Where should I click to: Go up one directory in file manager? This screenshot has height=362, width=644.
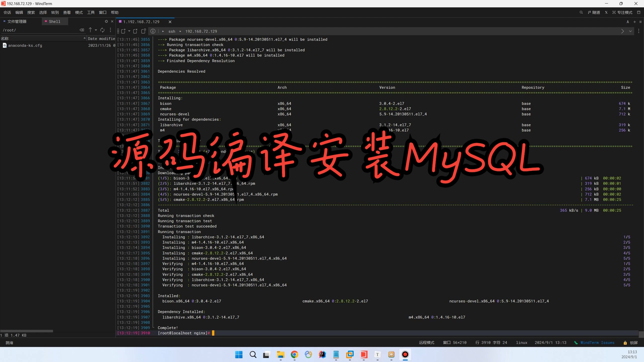click(90, 30)
